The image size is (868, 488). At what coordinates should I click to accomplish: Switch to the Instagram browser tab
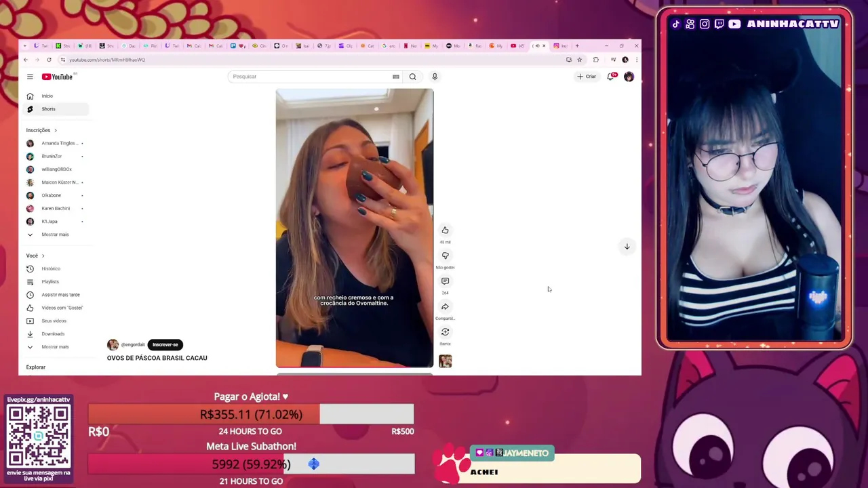point(560,46)
